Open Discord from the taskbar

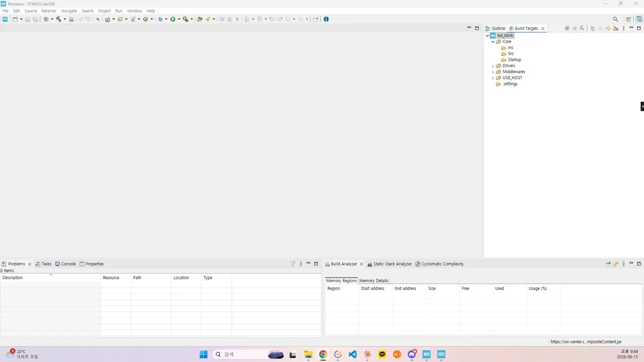pyautogui.click(x=412, y=354)
